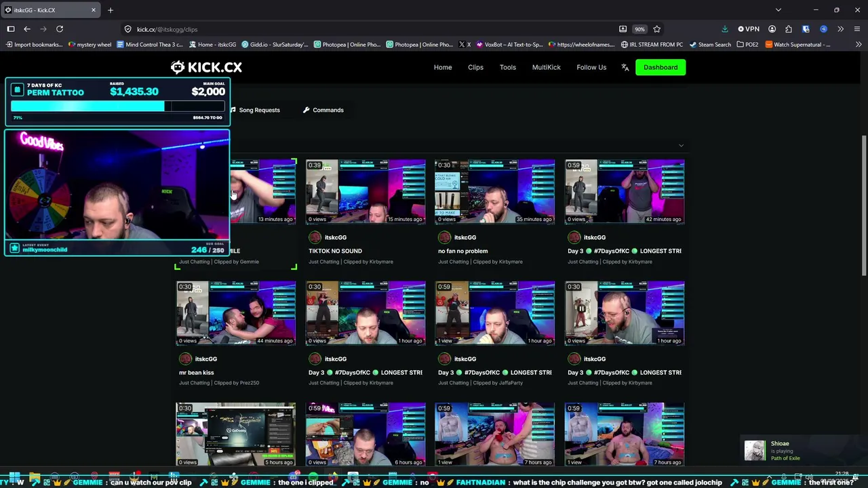This screenshot has width=868, height=488.
Task: Open mystery wheel bookmark
Action: point(90,45)
